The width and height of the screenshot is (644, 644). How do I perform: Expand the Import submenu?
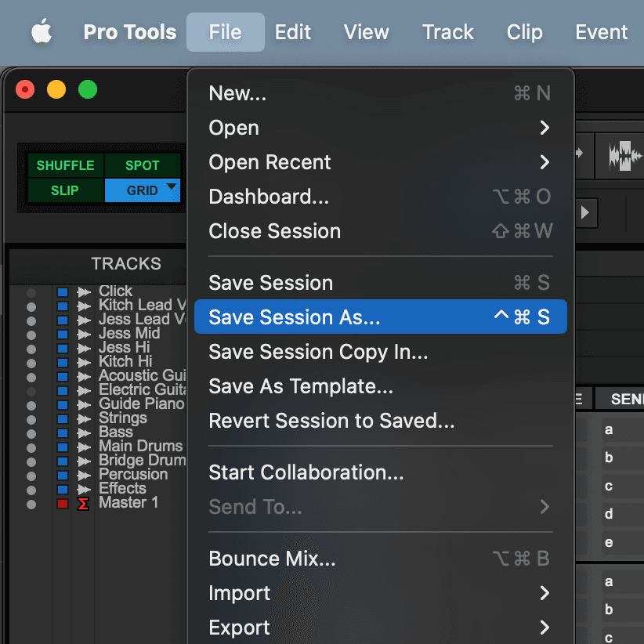click(380, 594)
